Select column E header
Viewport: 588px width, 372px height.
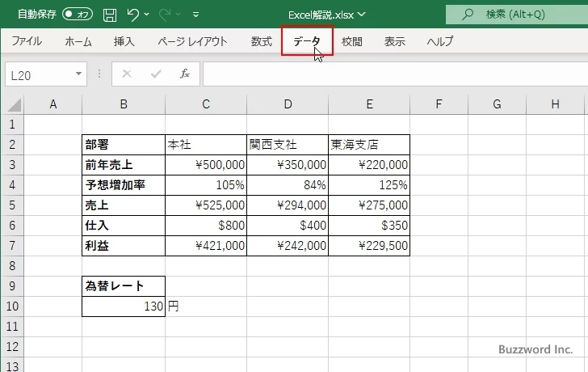click(369, 104)
